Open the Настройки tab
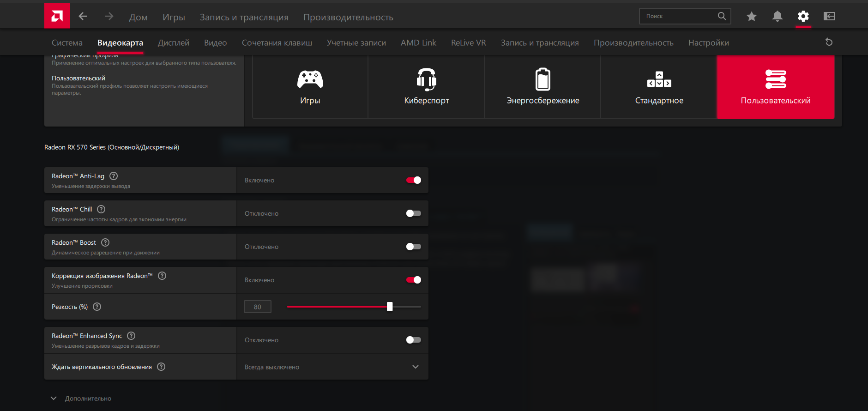Screen dimensions: 868x411 coord(709,42)
